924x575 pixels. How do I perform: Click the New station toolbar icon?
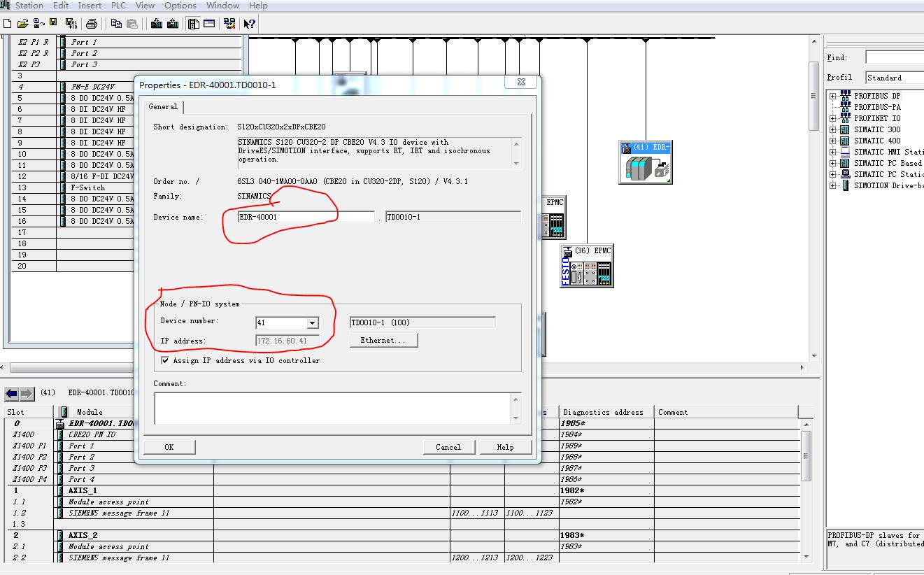pyautogui.click(x=8, y=24)
